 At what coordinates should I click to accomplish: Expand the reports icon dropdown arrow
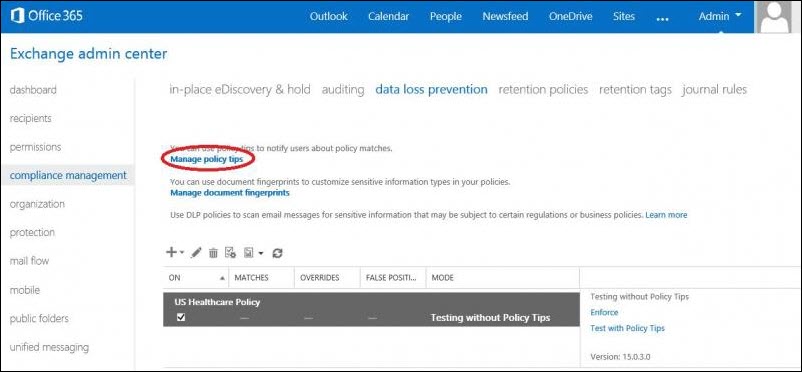[261, 253]
